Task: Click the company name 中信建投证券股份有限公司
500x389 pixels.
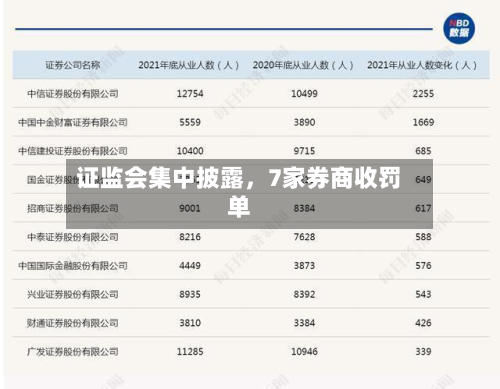Action: (x=73, y=151)
